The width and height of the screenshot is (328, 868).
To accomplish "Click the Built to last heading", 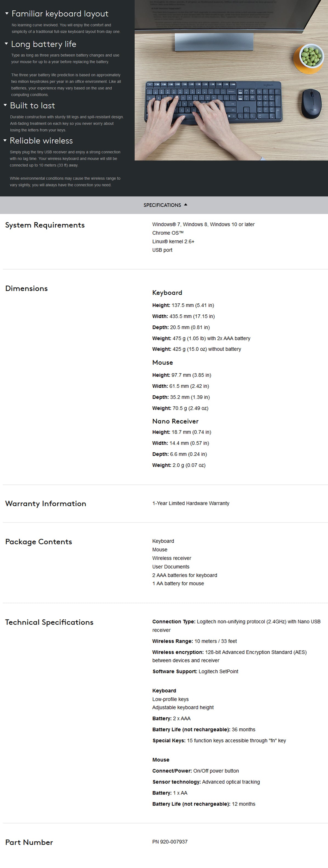I will click(x=32, y=105).
